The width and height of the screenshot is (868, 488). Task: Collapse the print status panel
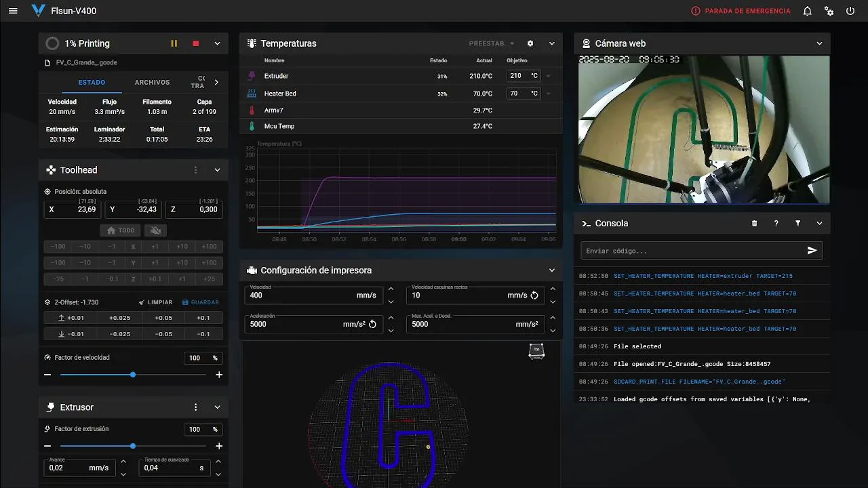217,43
